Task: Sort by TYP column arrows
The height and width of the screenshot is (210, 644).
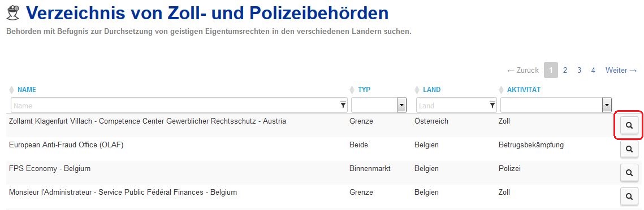Action: pyautogui.click(x=352, y=90)
